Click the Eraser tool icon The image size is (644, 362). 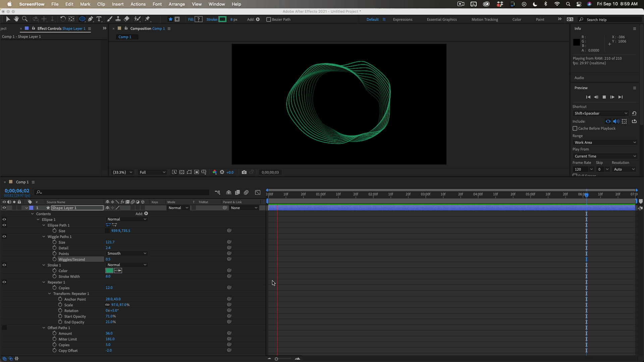pos(126,19)
